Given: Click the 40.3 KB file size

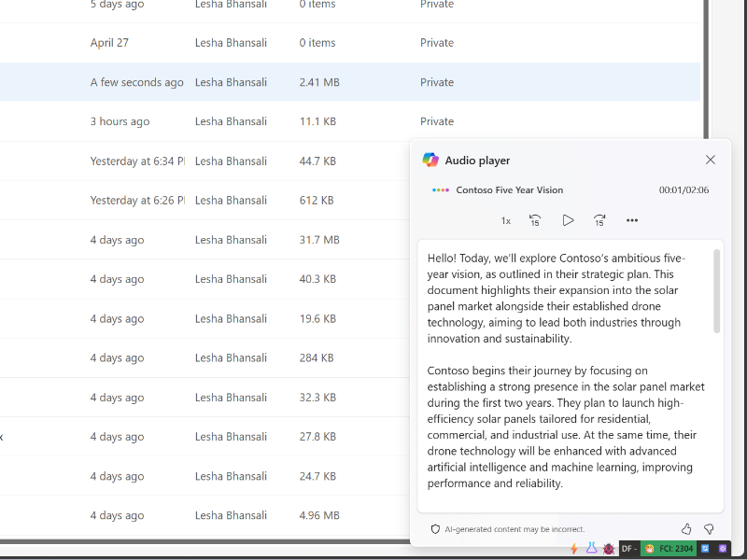Looking at the screenshot, I should 317,279.
